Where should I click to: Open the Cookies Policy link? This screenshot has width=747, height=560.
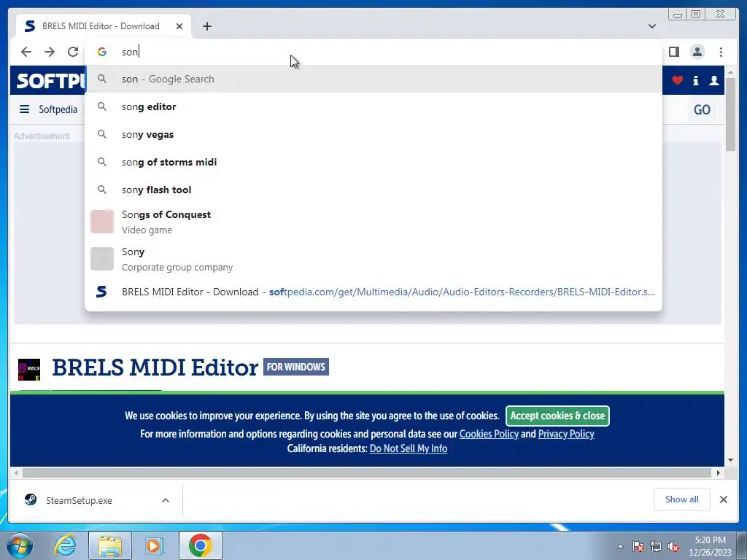489,434
